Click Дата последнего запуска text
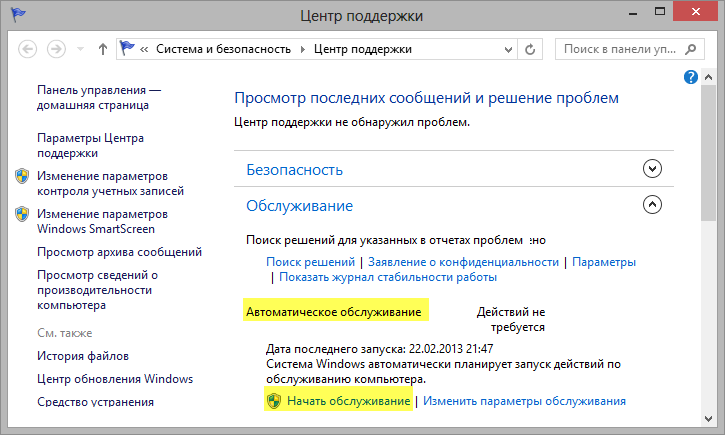The width and height of the screenshot is (725, 435). click(380, 349)
